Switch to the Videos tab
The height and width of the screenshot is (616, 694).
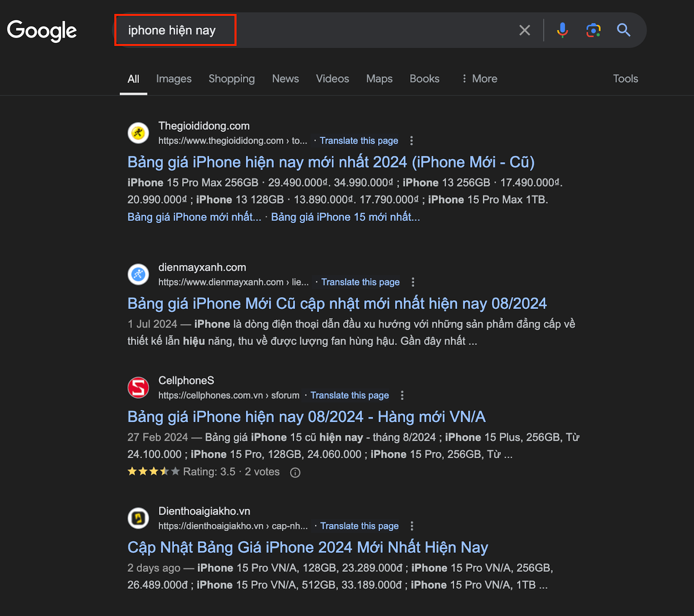(332, 79)
